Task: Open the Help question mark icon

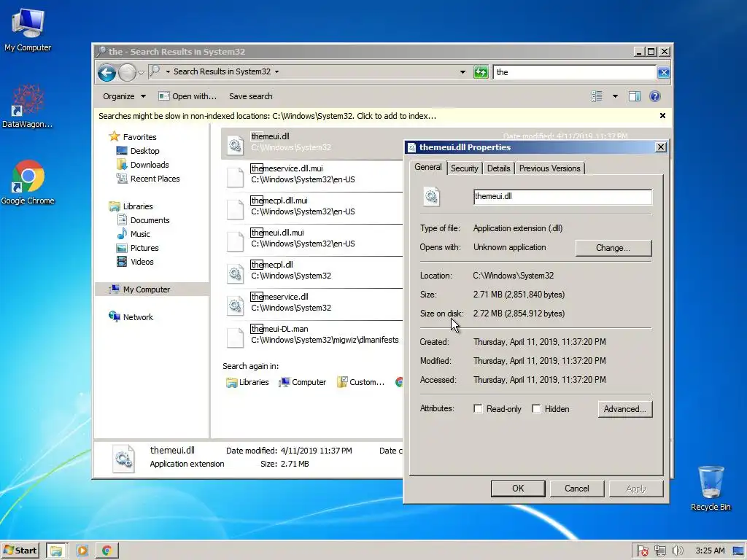Action: pyautogui.click(x=655, y=96)
